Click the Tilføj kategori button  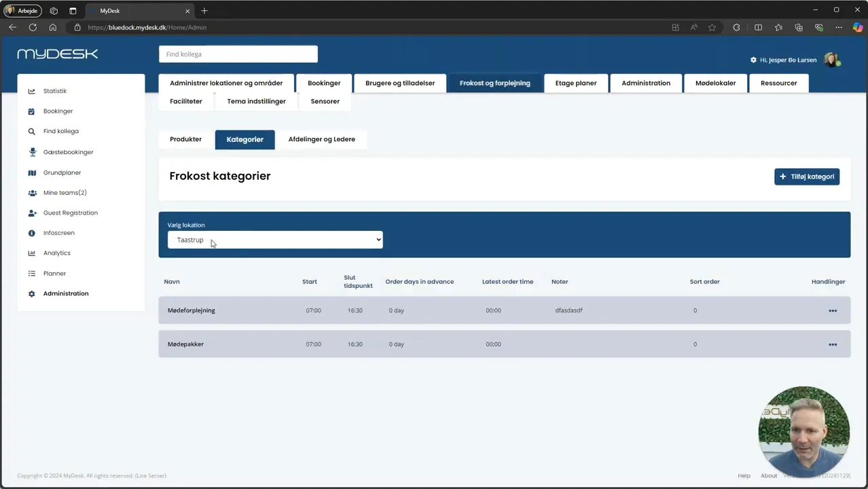click(807, 177)
